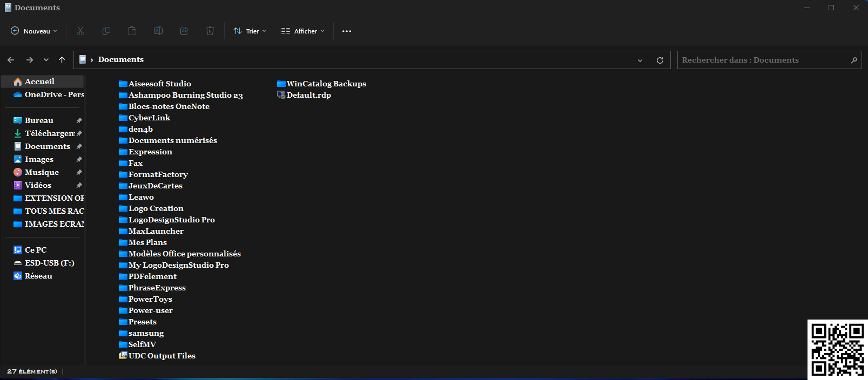This screenshot has width=868, height=380.
Task: Select the Leawo folder
Action: pyautogui.click(x=136, y=197)
